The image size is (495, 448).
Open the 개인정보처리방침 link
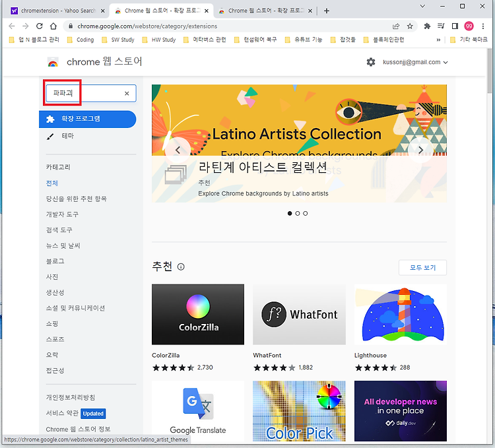[x=71, y=397]
